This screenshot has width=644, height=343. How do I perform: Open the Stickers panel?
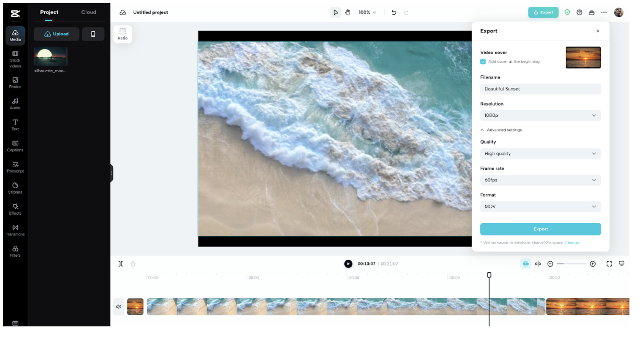(15, 188)
